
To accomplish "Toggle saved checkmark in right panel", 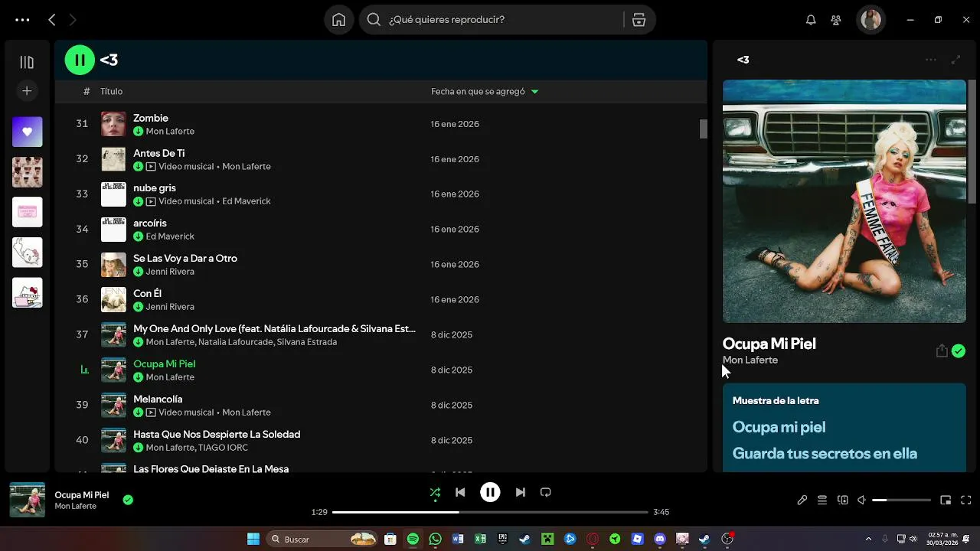I will tap(959, 351).
